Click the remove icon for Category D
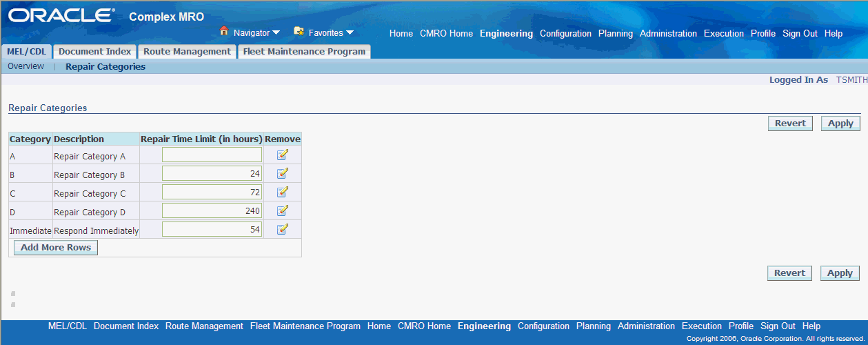Viewport: 868px width, 345px height. point(282,210)
